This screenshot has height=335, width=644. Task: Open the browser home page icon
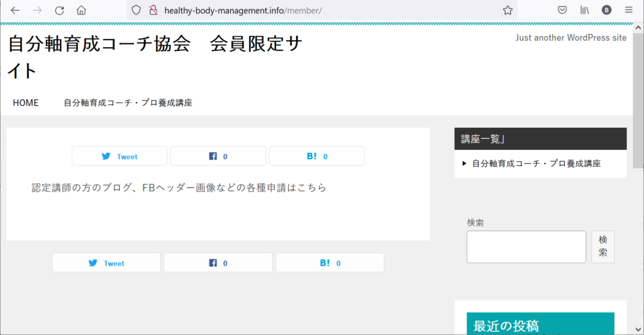click(x=81, y=10)
